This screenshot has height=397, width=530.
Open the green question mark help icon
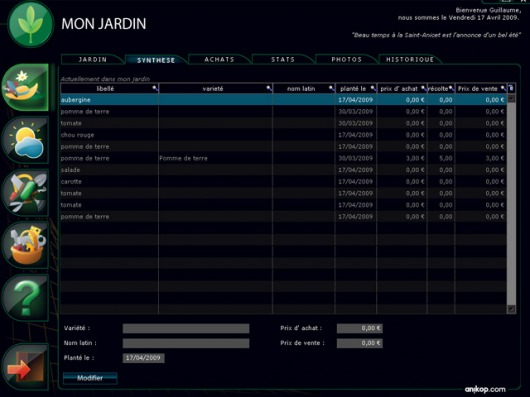click(26, 298)
